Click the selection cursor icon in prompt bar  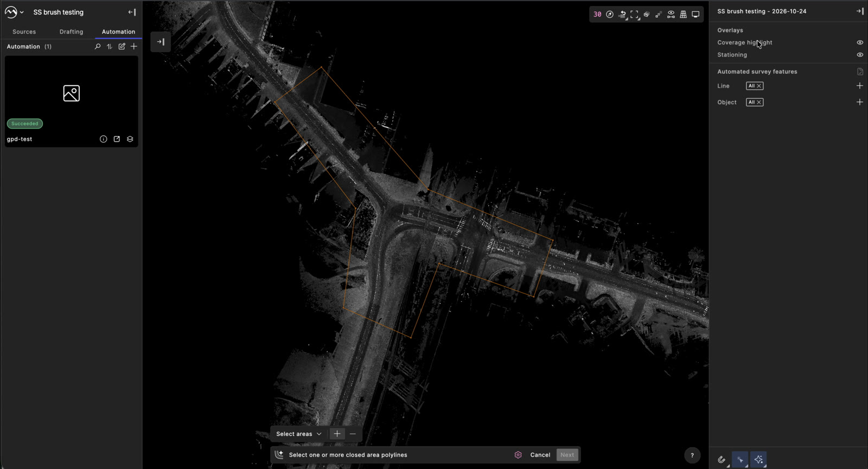tap(279, 455)
